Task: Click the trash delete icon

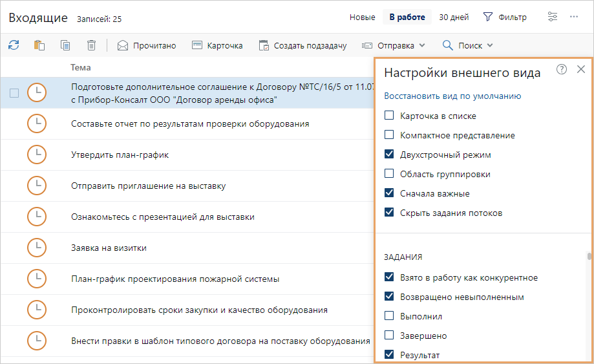Action: point(92,45)
